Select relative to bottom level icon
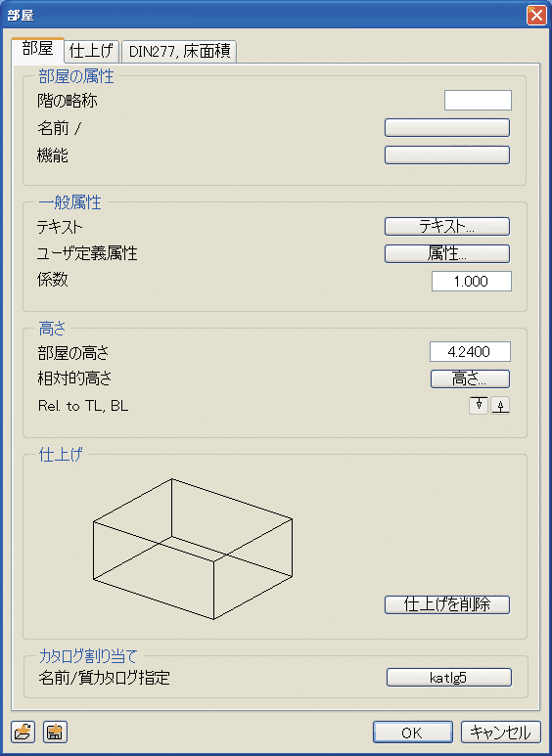This screenshot has width=552, height=756. pos(500,406)
